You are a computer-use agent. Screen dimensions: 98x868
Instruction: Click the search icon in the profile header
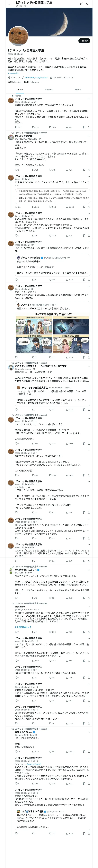[88, 4]
